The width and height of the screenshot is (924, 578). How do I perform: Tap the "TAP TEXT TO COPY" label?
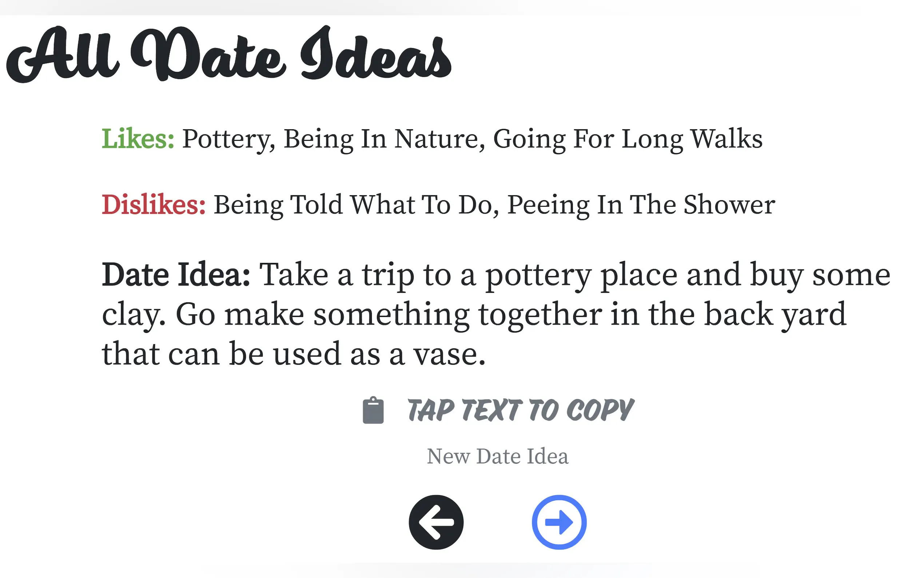[x=520, y=411]
